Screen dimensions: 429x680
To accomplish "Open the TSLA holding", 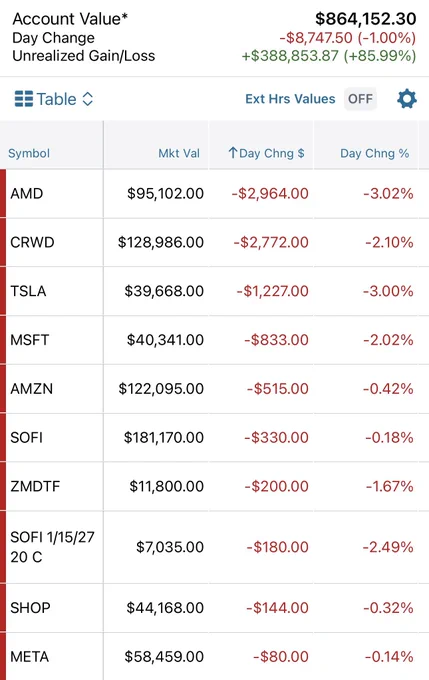I will coord(214,291).
